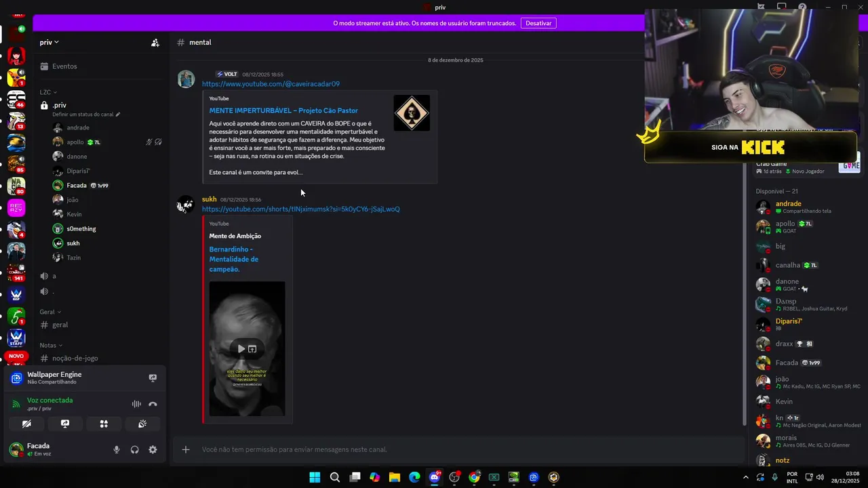Screen dimensions: 868x488
Task: Open the red-haired avatar server icon
Action: click(16, 56)
